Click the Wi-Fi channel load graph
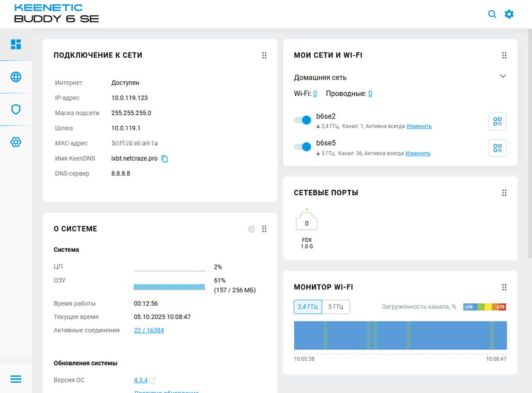The height and width of the screenshot is (393, 532). (x=400, y=335)
